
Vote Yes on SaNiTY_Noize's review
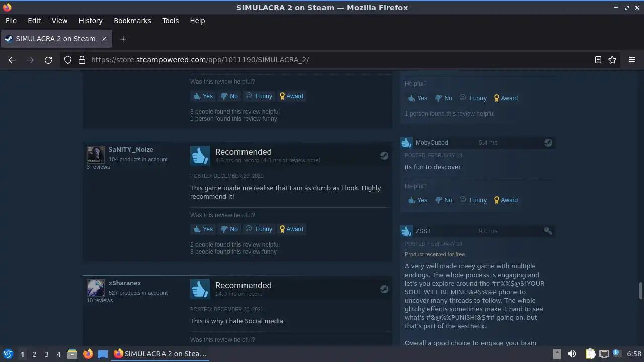point(203,229)
